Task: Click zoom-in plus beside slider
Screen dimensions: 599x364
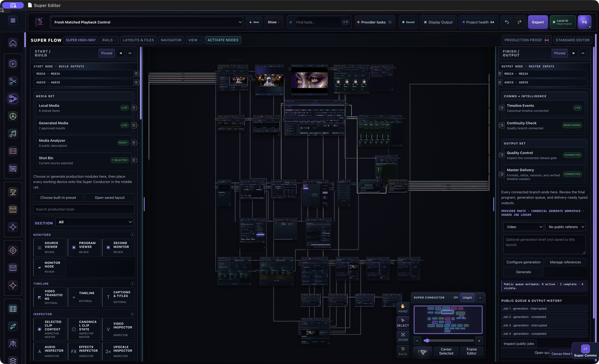Action: tap(479, 341)
